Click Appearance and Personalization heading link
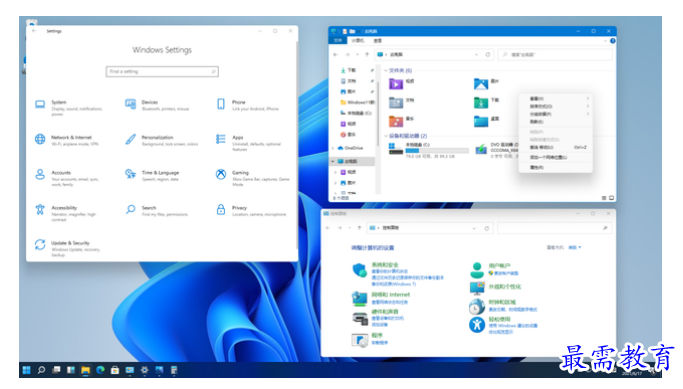 [505, 287]
